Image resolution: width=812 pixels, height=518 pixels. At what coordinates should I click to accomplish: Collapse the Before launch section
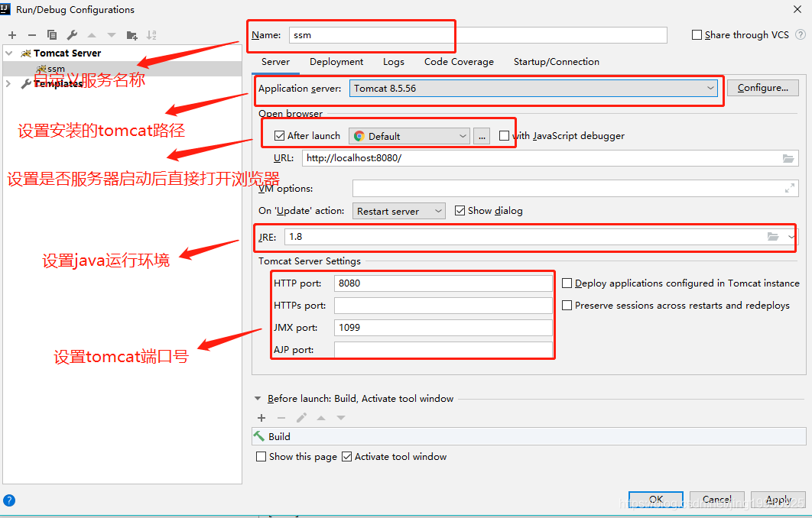tap(258, 399)
